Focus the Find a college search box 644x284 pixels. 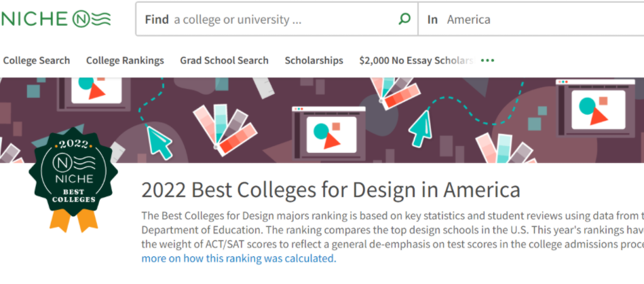(x=271, y=19)
